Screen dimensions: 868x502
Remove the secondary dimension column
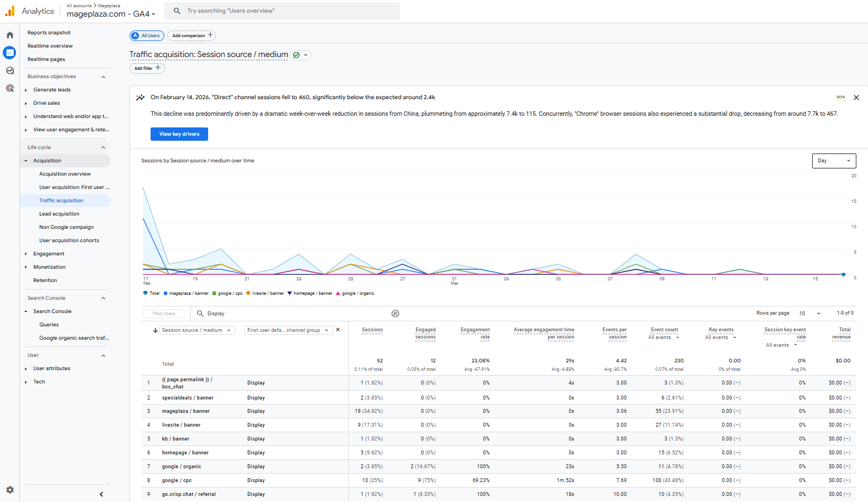pyautogui.click(x=338, y=330)
